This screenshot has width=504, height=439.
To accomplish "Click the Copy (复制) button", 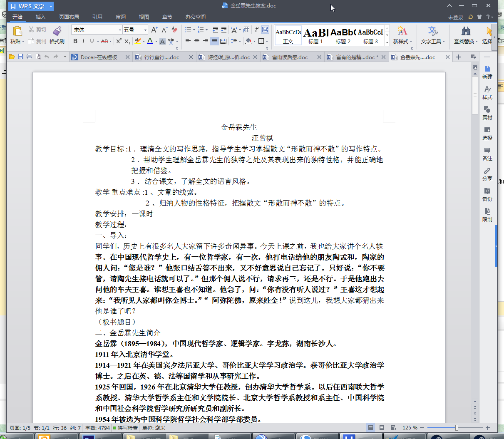I will click(x=37, y=41).
